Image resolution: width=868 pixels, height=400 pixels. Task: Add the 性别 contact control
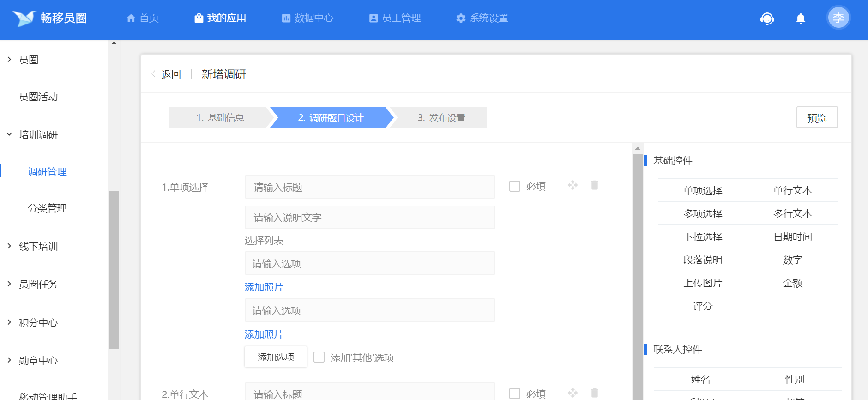(x=795, y=379)
